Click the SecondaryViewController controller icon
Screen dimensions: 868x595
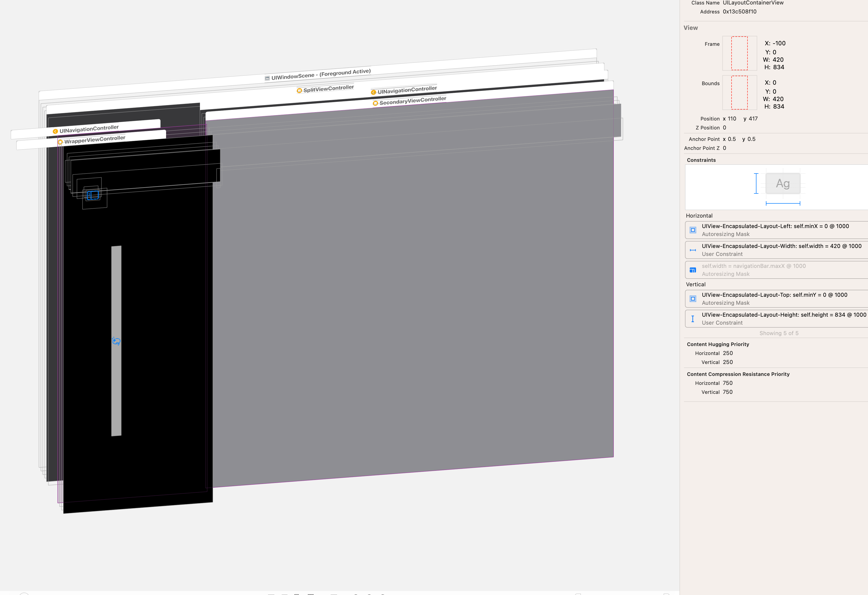coord(375,103)
